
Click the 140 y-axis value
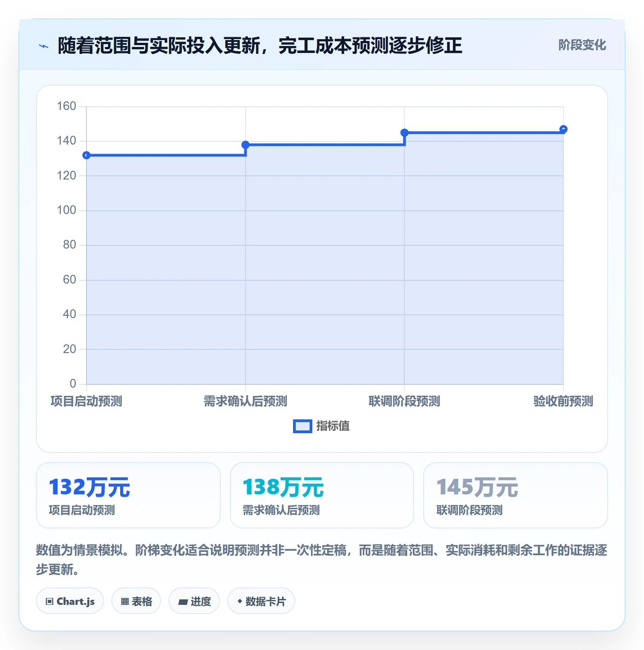pos(66,141)
